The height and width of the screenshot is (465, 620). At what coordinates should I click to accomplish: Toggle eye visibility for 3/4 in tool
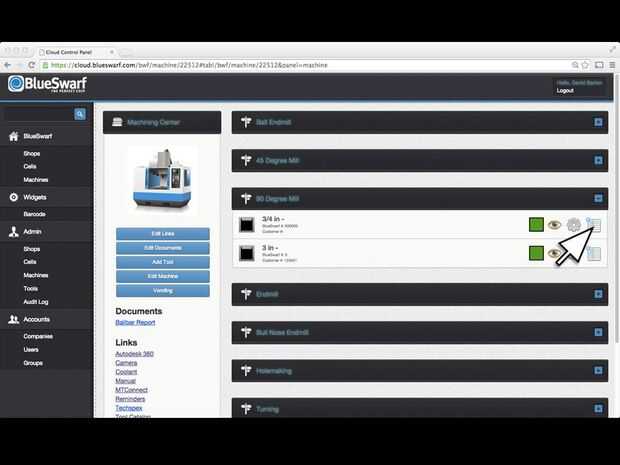tap(554, 225)
